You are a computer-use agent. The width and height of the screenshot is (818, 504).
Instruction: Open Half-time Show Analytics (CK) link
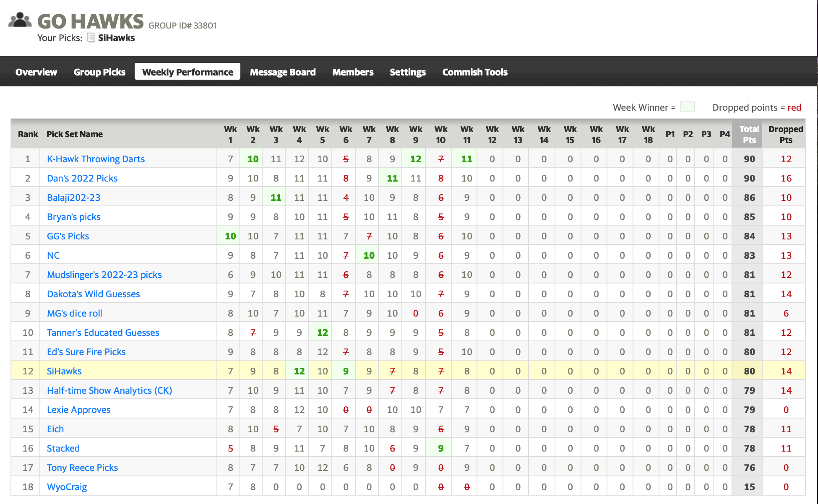[x=109, y=390]
